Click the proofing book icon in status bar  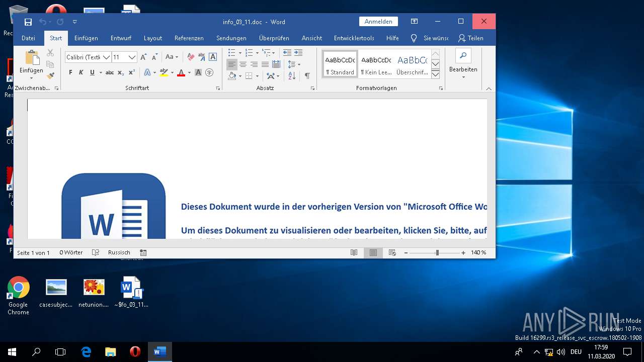tap(96, 252)
